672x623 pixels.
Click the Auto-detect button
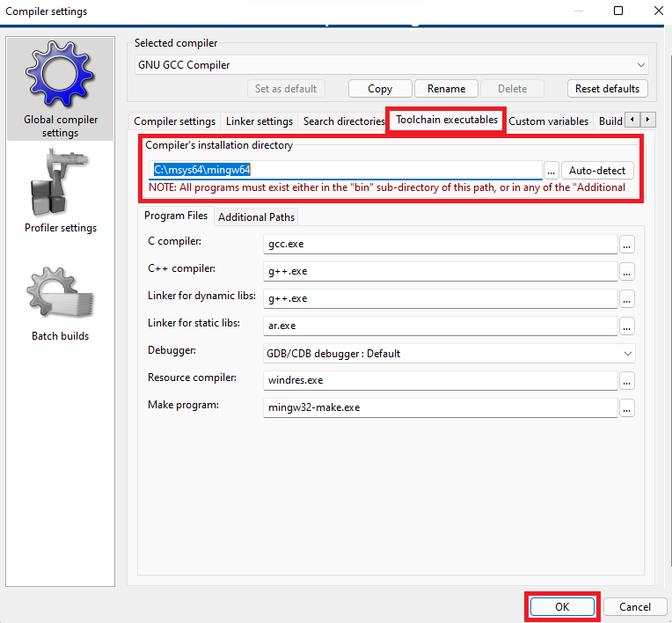[x=597, y=171]
